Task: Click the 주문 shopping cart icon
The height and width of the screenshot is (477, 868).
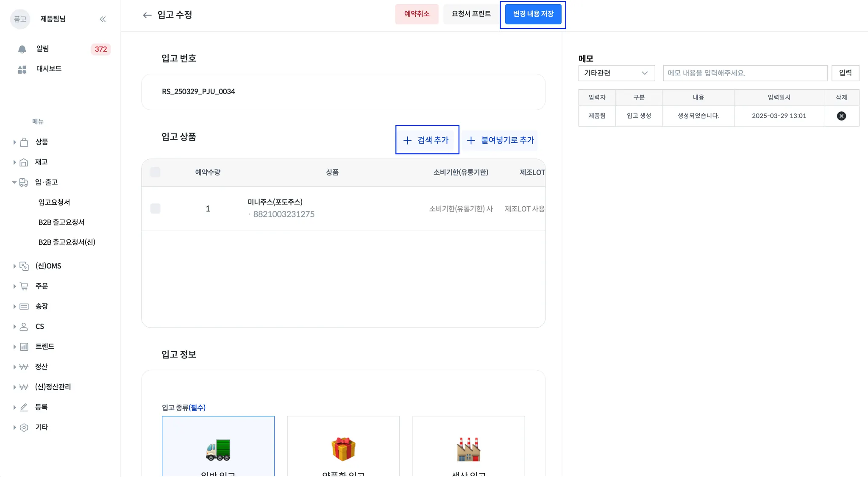Action: [24, 286]
